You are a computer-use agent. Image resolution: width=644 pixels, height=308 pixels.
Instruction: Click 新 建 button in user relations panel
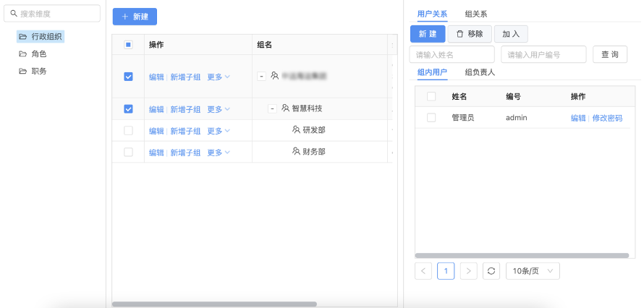(428, 34)
